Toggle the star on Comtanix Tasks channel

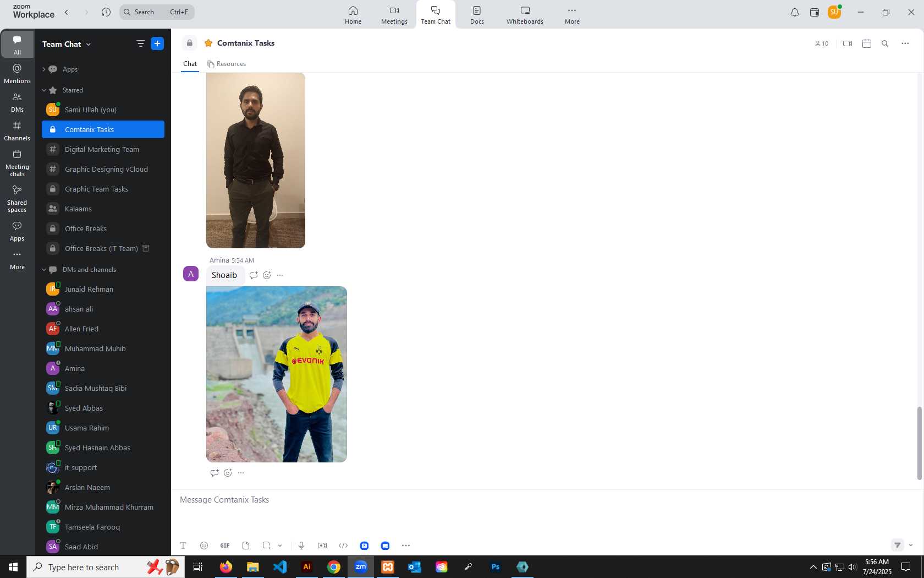pyautogui.click(x=208, y=43)
